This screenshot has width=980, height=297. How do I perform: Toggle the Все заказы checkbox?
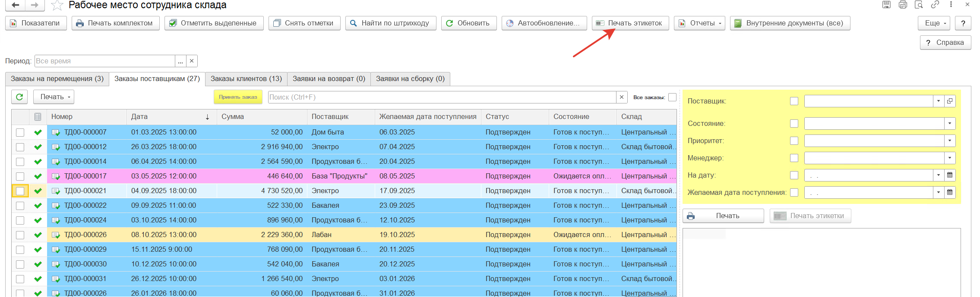(x=672, y=97)
